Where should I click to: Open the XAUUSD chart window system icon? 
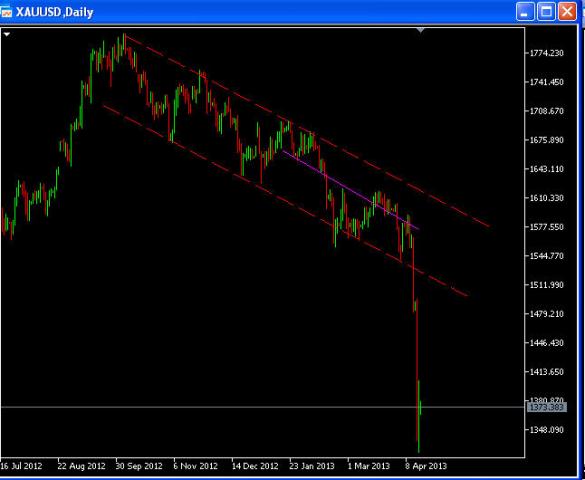(6, 12)
